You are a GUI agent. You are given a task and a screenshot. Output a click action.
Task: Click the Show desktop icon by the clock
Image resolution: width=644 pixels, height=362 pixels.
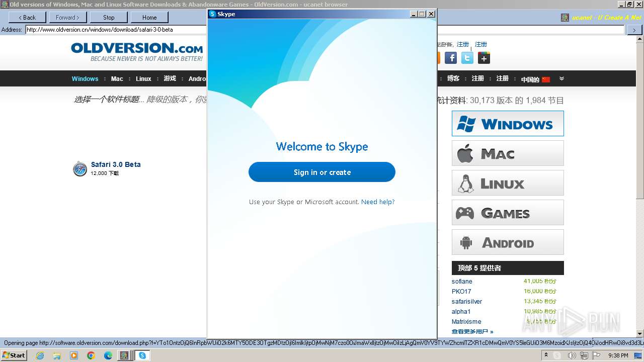pos(638,355)
